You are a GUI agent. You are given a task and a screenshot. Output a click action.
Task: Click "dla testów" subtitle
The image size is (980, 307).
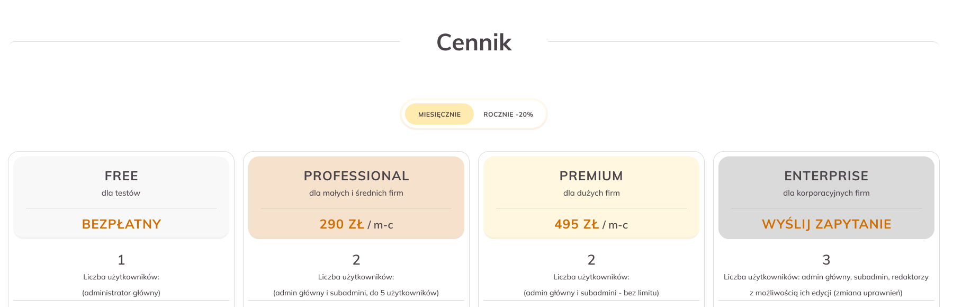click(x=121, y=193)
